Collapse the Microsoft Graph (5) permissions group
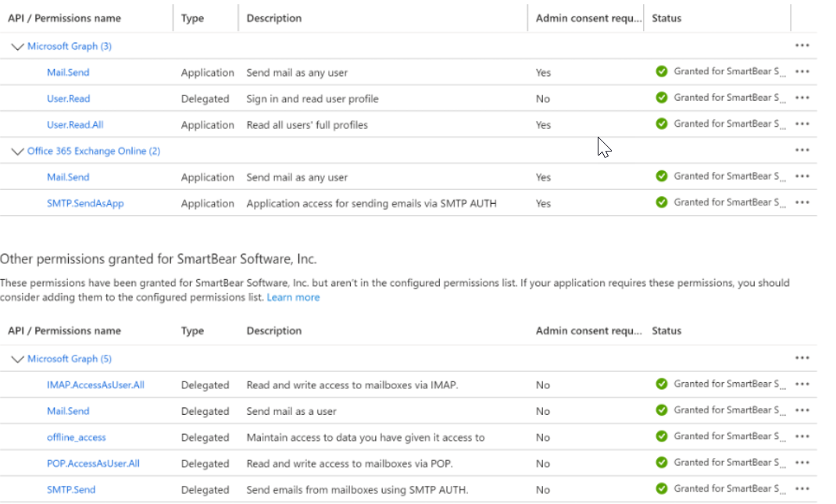The image size is (836, 504). click(x=17, y=359)
